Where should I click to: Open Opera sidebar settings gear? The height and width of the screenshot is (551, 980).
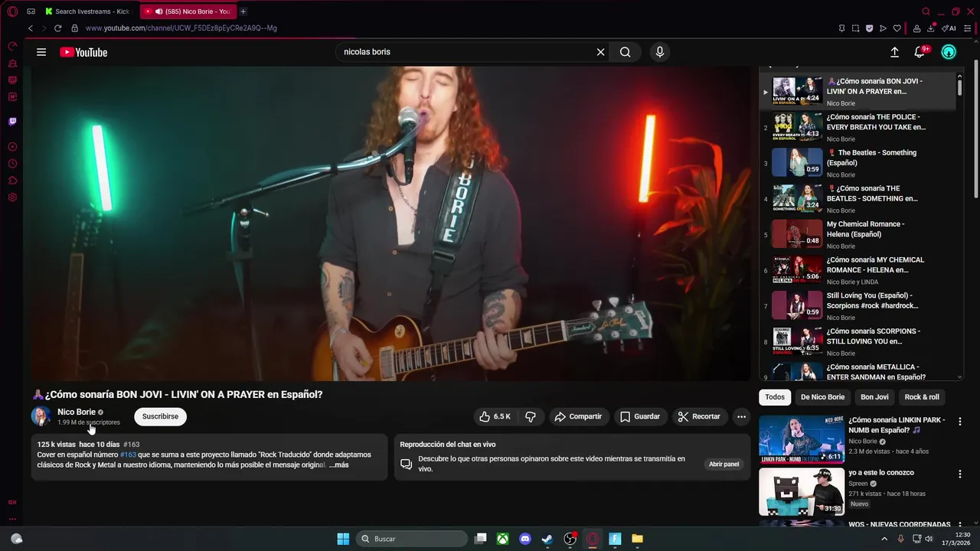pos(12,197)
